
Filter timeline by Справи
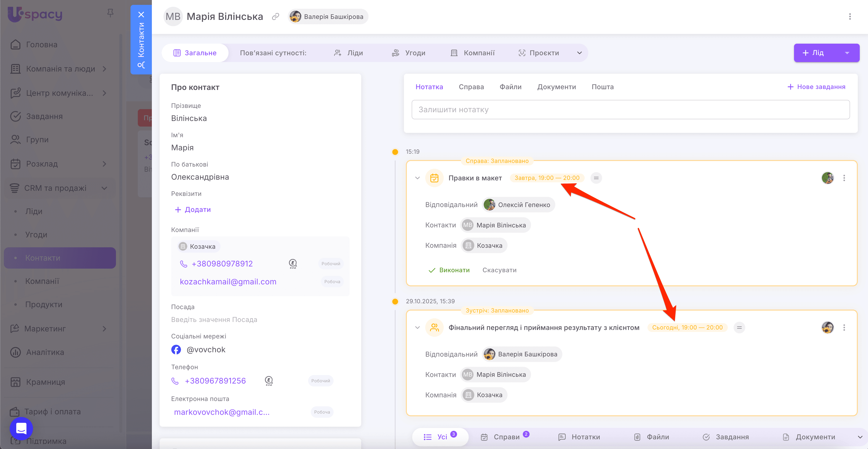(505, 437)
